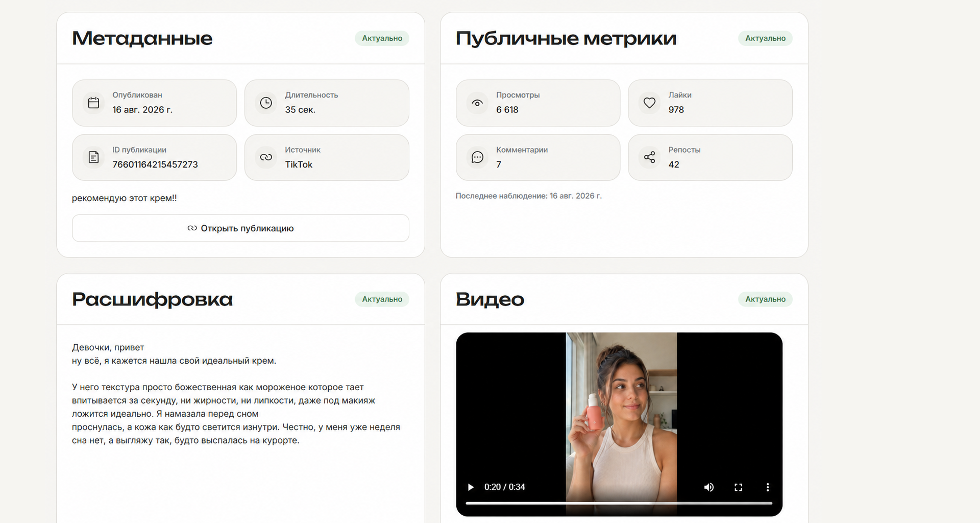
Task: Click the 'Публичные метрики' heading
Action: tap(566, 38)
